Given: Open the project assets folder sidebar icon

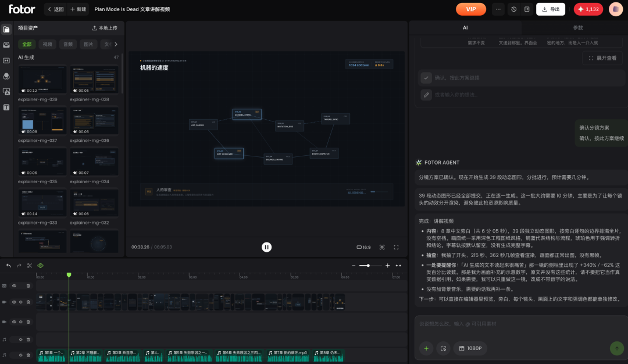Looking at the screenshot, I should pyautogui.click(x=6, y=30).
